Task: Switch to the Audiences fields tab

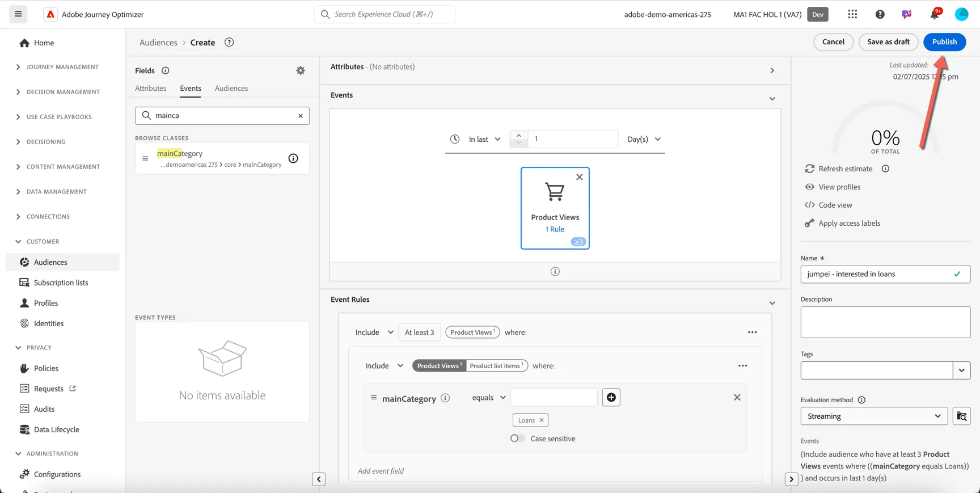Action: pos(231,88)
